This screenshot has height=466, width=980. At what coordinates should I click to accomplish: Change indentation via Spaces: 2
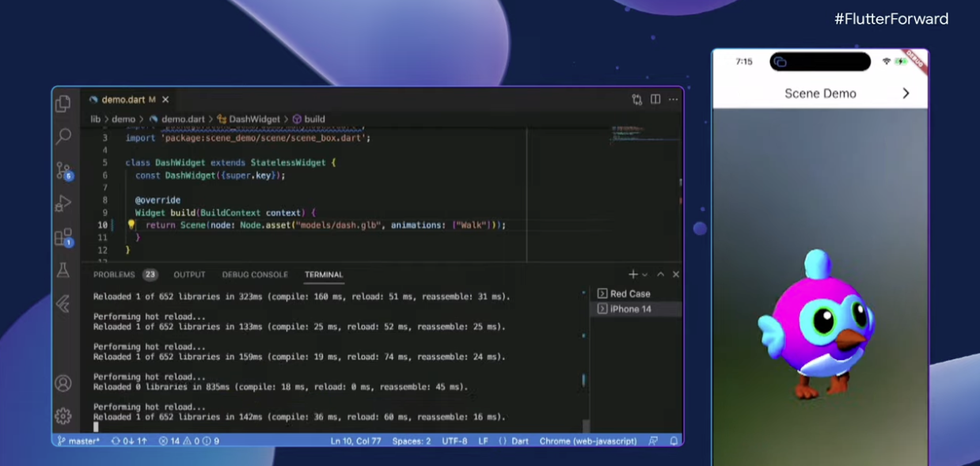tap(412, 441)
